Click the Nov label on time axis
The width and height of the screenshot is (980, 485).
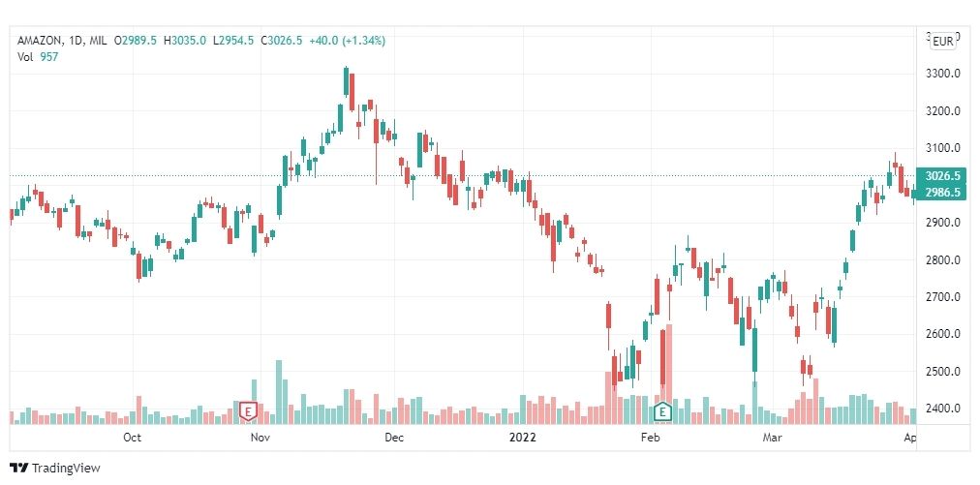260,438
